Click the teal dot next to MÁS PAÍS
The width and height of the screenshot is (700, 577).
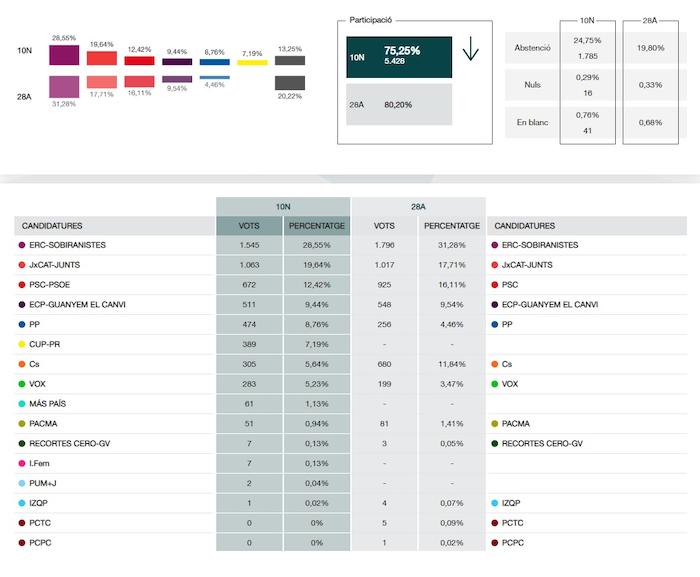(21, 404)
